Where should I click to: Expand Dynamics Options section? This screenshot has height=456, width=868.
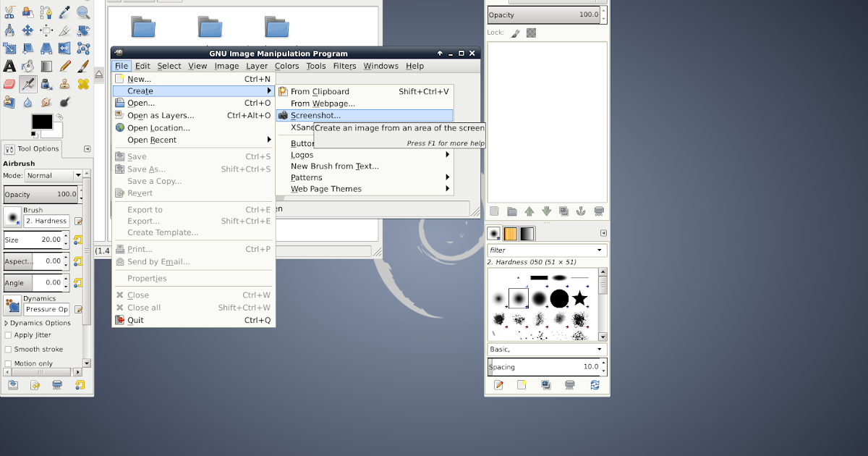[x=7, y=323]
